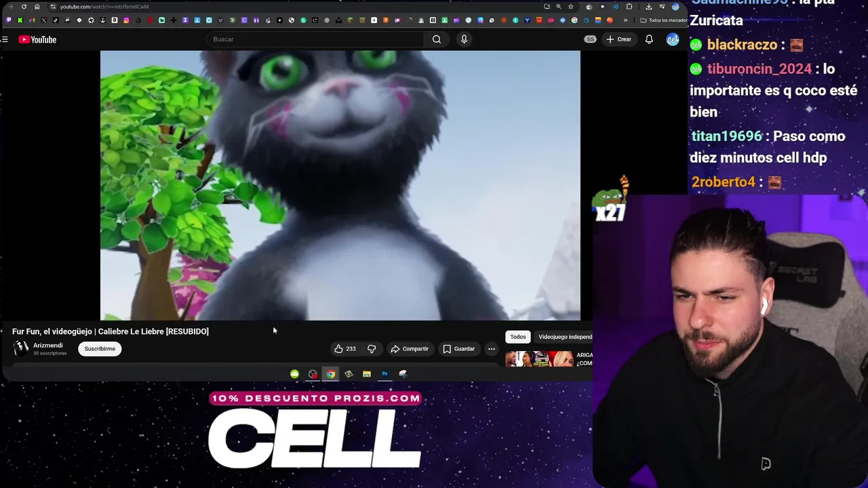The height and width of the screenshot is (488, 868).
Task: Expand the bookmarks bar overflow chevron
Action: 625,20
